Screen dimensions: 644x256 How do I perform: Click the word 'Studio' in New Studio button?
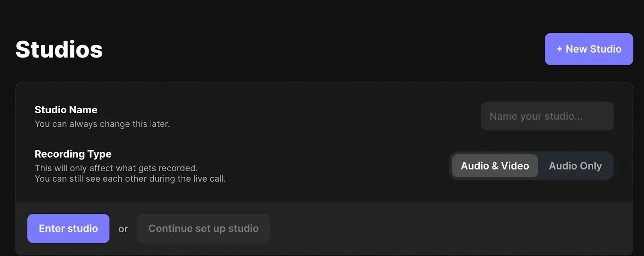[605, 49]
